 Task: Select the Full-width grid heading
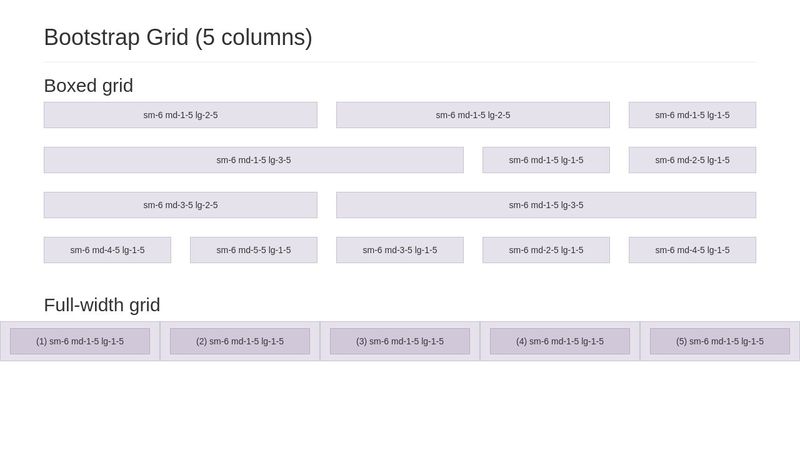tap(102, 305)
